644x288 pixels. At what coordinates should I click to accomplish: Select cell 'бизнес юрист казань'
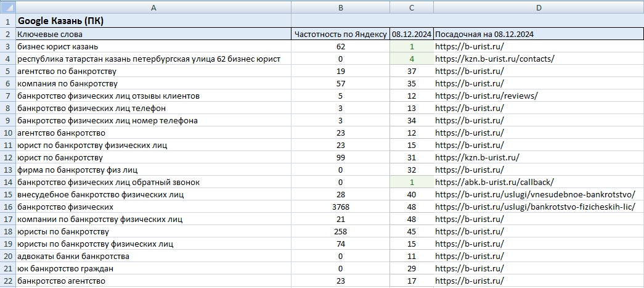click(153, 46)
